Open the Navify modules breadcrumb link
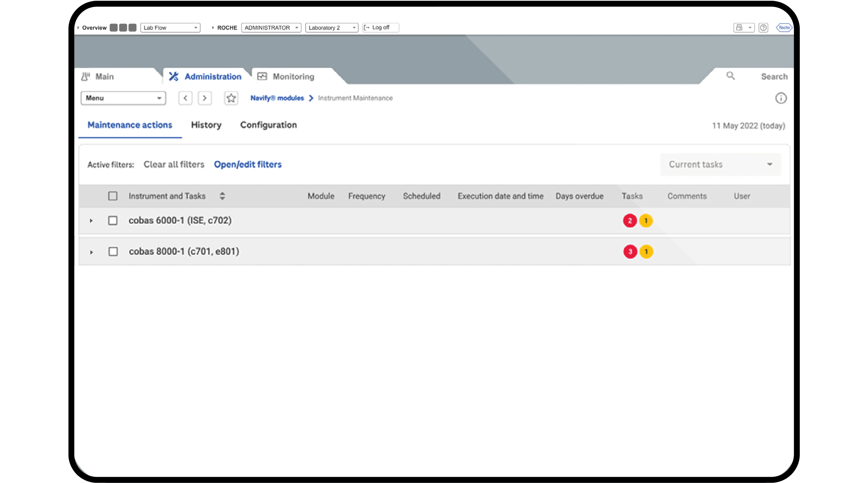 pos(277,98)
